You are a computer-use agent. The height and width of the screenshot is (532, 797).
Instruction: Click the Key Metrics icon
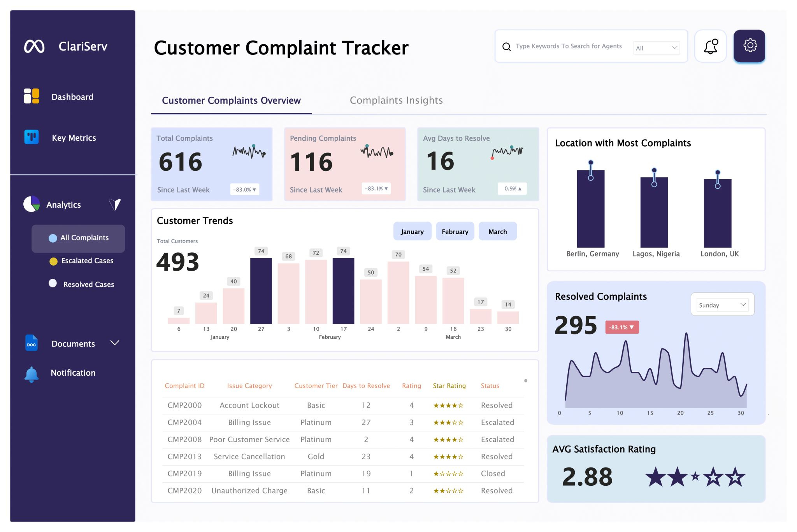tap(32, 137)
